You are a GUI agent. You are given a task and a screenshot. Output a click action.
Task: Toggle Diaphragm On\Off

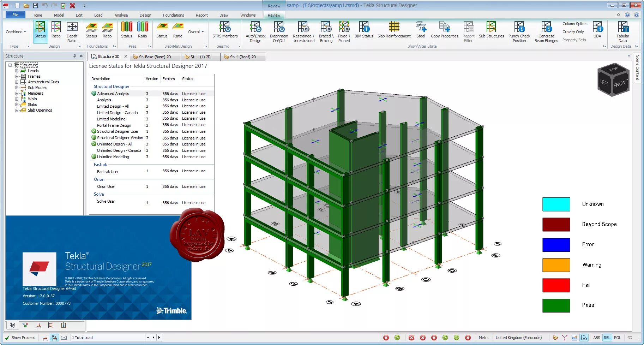[279, 32]
